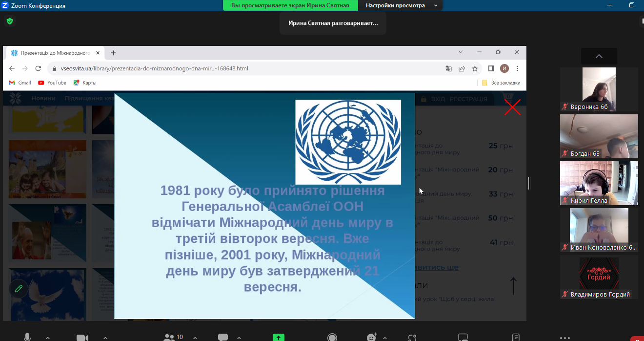Select Богдан 6Б video thumbnail

(x=599, y=136)
